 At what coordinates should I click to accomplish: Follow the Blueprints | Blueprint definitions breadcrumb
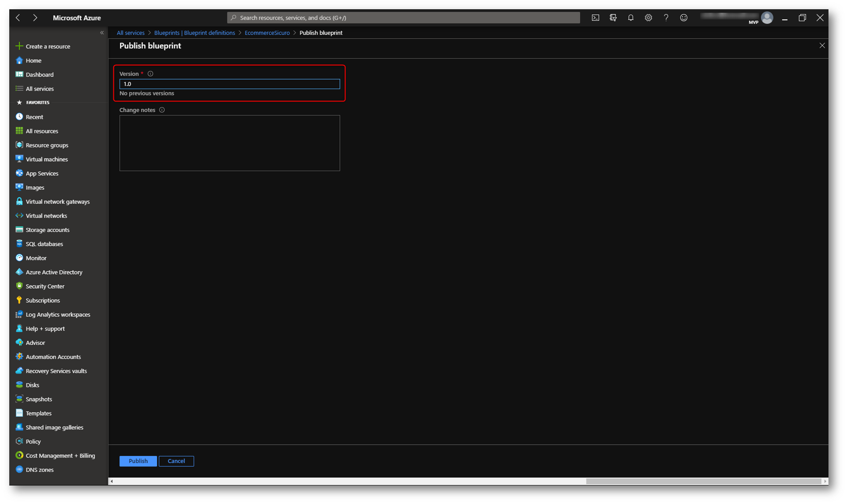(194, 33)
